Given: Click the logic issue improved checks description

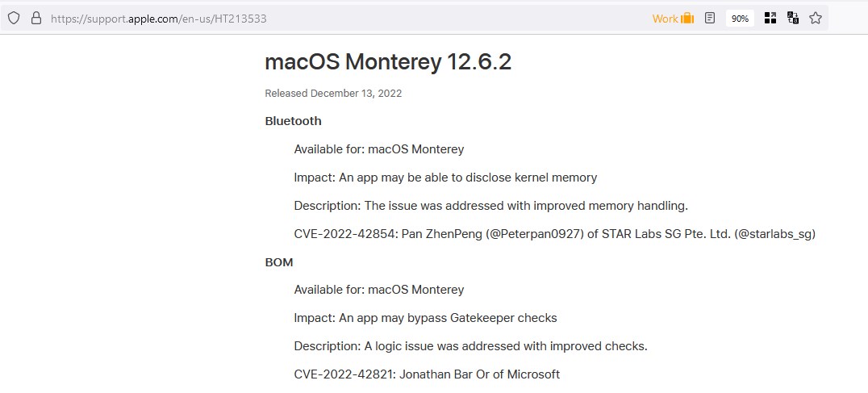Looking at the screenshot, I should pos(470,346).
